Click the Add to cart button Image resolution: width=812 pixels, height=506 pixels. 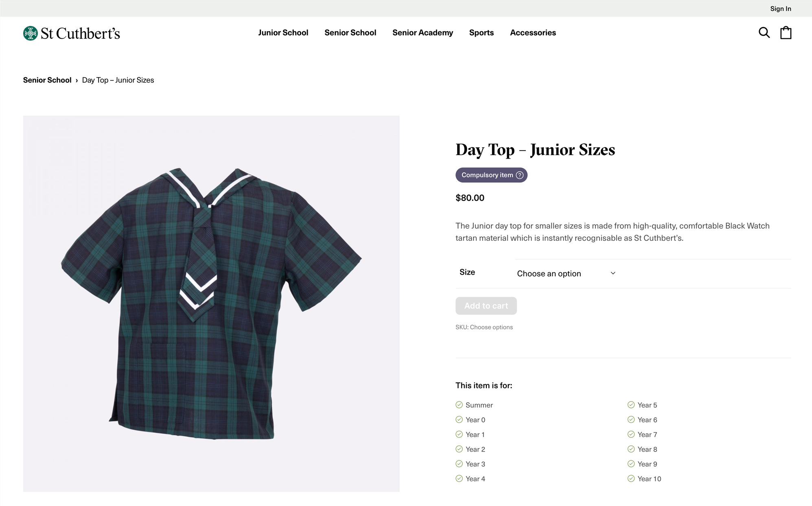486,305
